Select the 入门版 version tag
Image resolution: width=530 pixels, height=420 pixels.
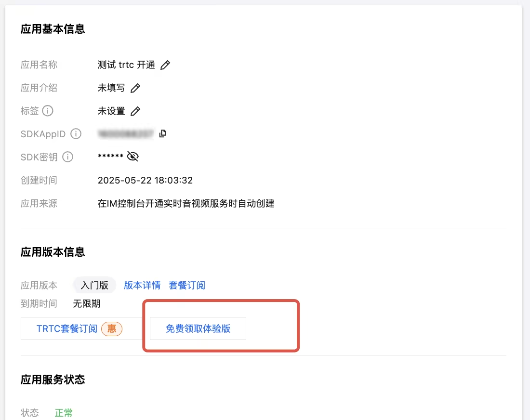point(94,285)
